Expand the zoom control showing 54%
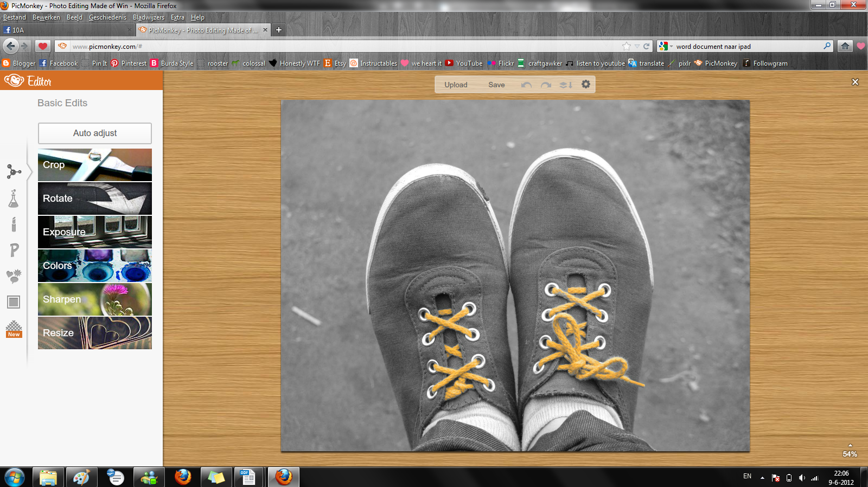The image size is (868, 487). pos(850,451)
